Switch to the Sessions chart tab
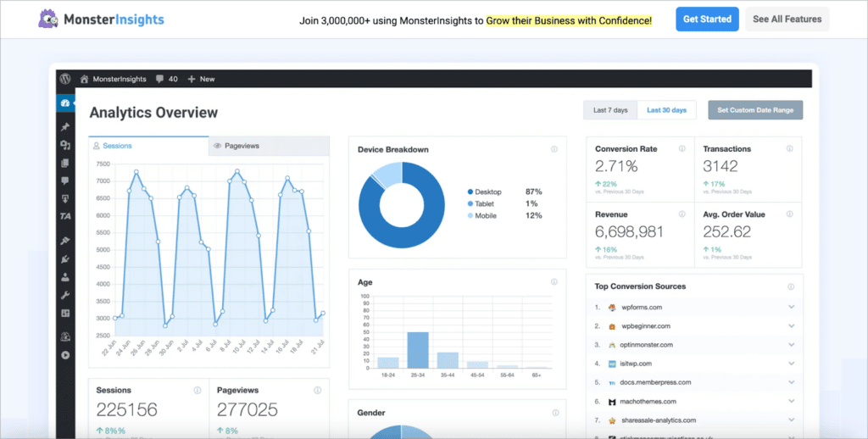 click(148, 146)
